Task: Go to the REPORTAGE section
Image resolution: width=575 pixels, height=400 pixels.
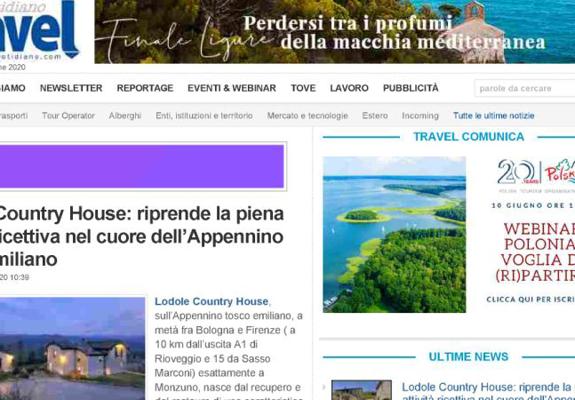Action: tap(145, 88)
